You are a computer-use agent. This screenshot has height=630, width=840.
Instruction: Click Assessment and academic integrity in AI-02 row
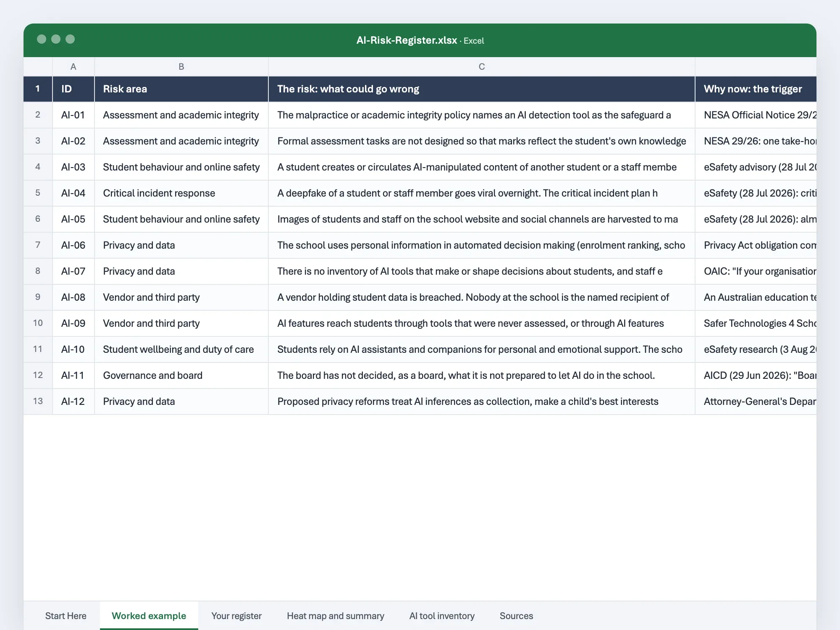click(181, 141)
